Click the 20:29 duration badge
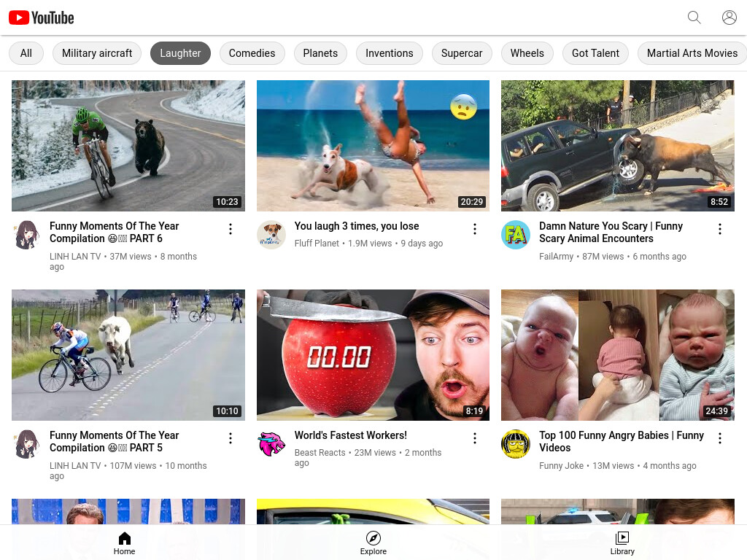The image size is (747, 560). pyautogui.click(x=472, y=202)
